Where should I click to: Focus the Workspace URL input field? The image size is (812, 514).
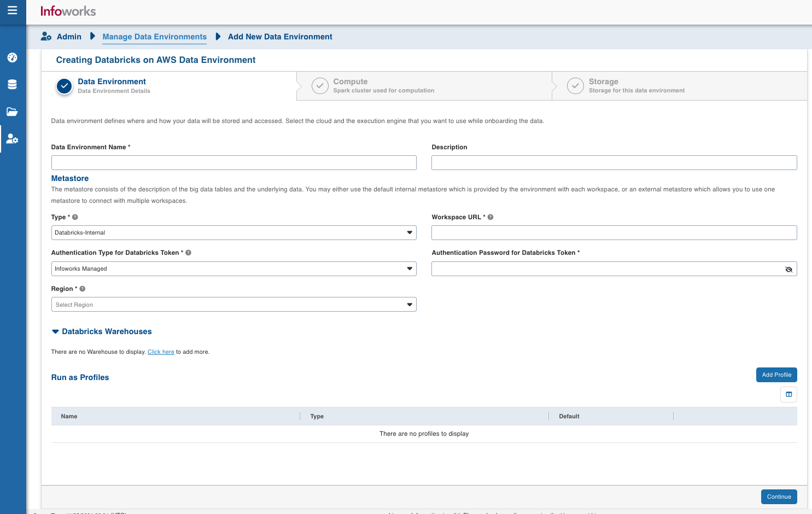coord(614,232)
